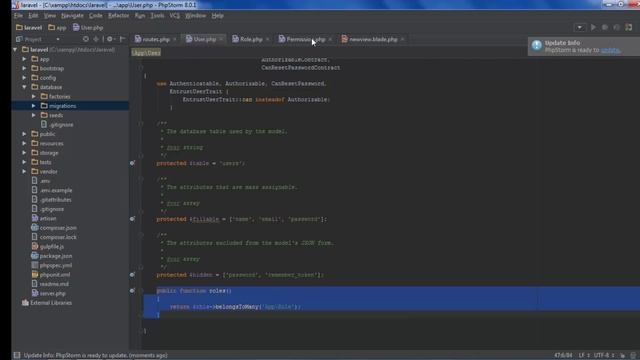The height and width of the screenshot is (360, 640).
Task: Expand the factories folder arrow
Action: click(x=33, y=96)
